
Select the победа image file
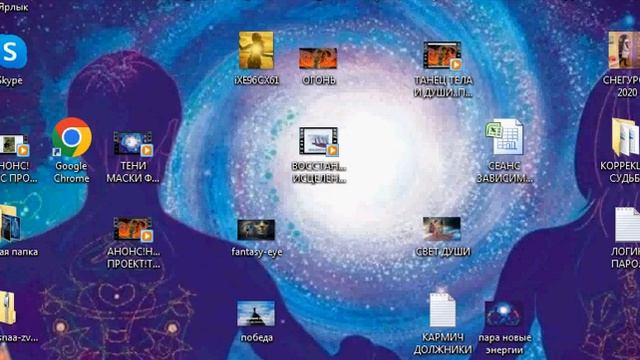(256, 314)
